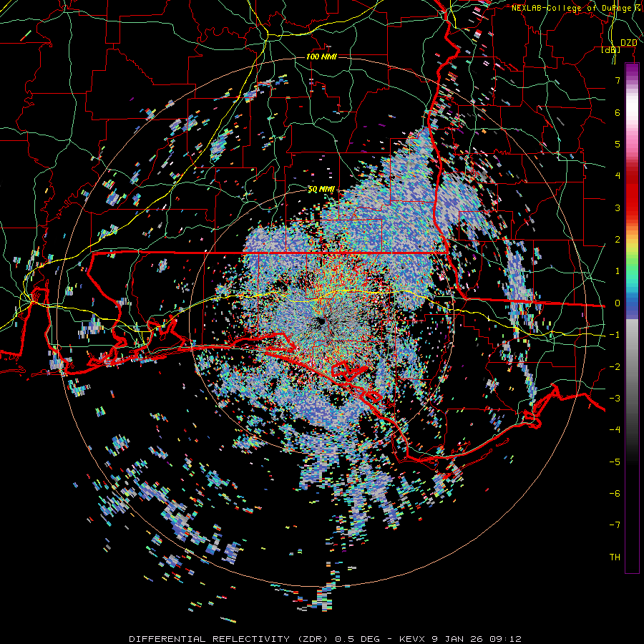Click the -2 value on color scale
The image size is (644, 644).
(x=615, y=367)
